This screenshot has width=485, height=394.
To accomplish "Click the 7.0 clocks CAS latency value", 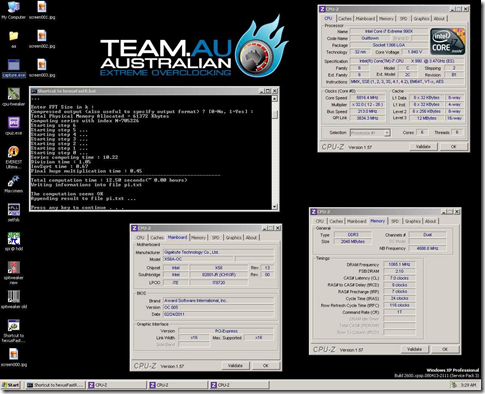I will coord(399,278).
